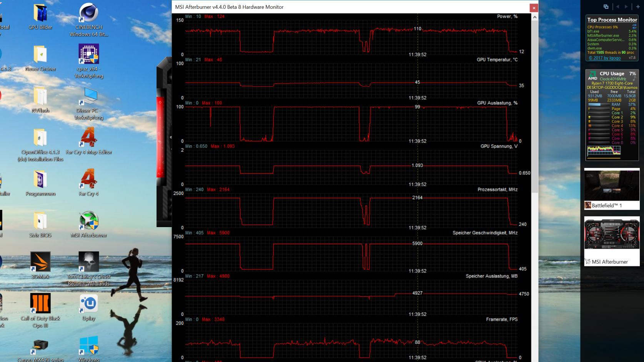
Task: Click the 'Top Process Monitor' gadget title
Action: (612, 20)
